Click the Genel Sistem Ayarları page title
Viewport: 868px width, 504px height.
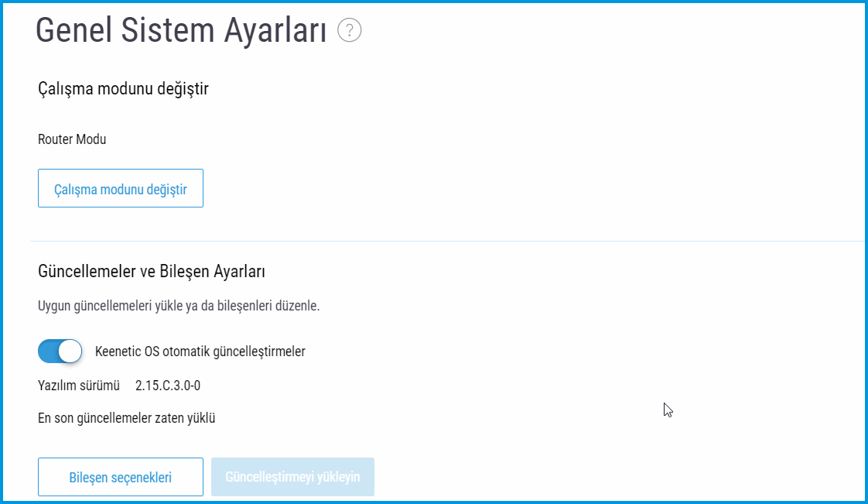pyautogui.click(x=181, y=31)
